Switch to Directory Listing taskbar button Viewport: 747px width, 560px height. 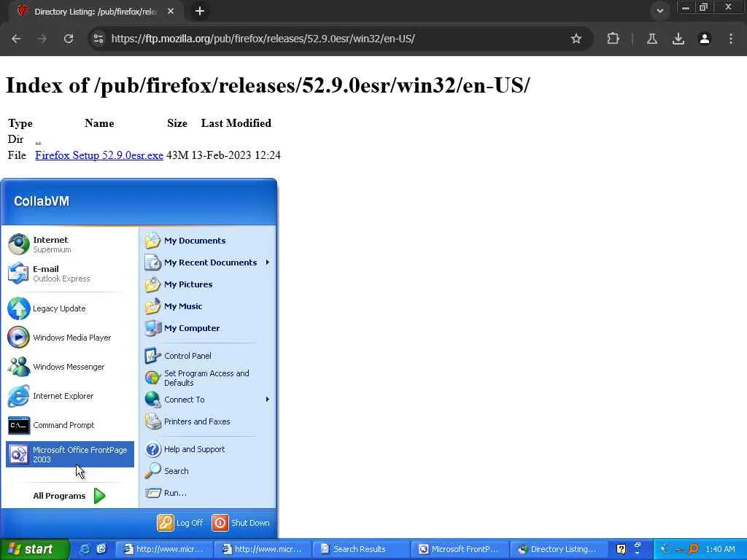(x=557, y=549)
